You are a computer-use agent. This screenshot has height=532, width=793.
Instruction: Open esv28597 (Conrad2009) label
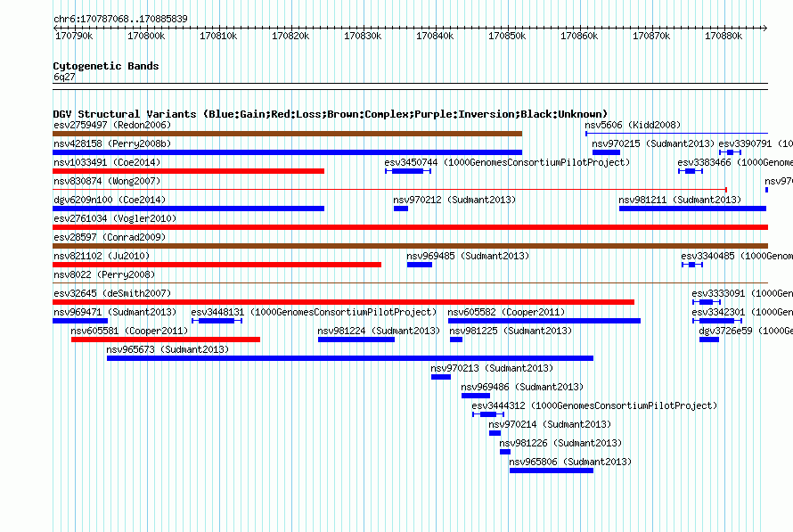pyautogui.click(x=110, y=237)
